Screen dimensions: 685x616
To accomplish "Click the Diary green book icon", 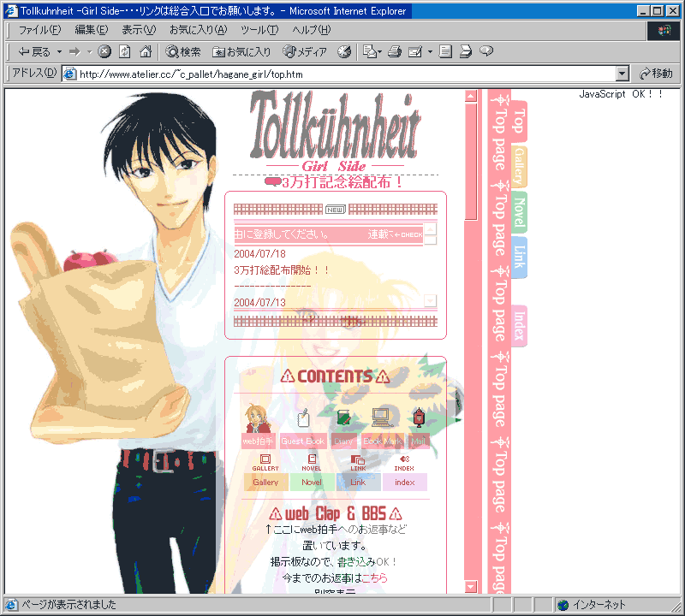I will 343,418.
